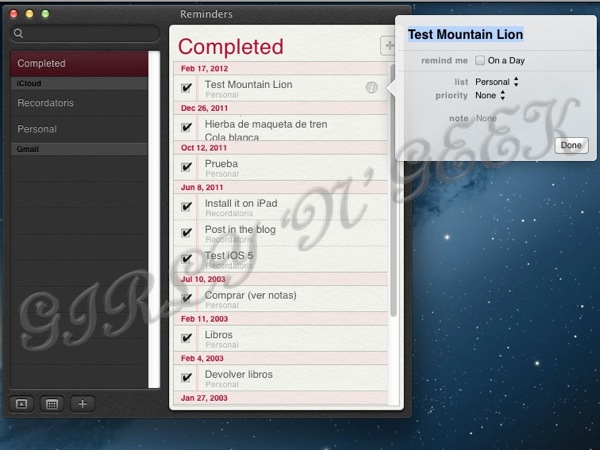Select Devolver libros reminder text
The image size is (600, 450).
tap(239, 375)
